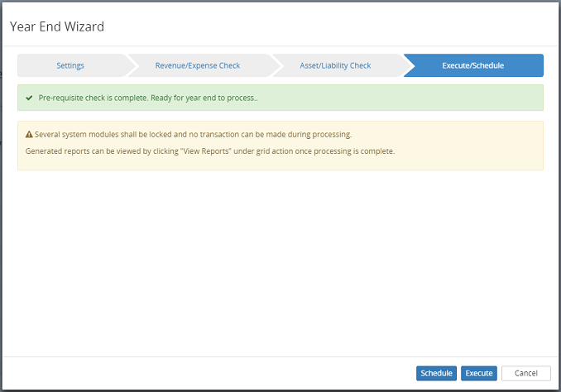Click the arrow after Revenue/Expense Check step
The height and width of the screenshot is (392, 561).
click(271, 65)
